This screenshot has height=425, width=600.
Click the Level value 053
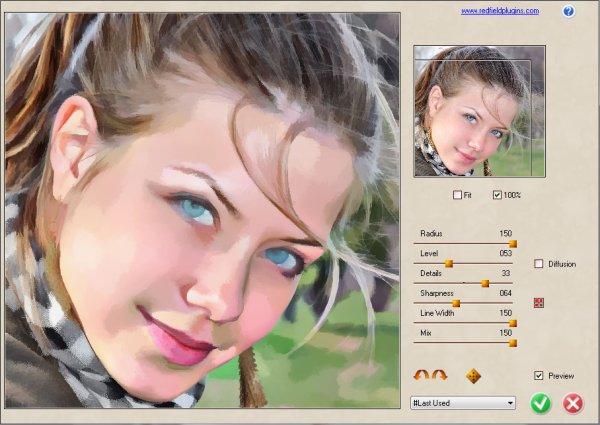[x=505, y=253]
